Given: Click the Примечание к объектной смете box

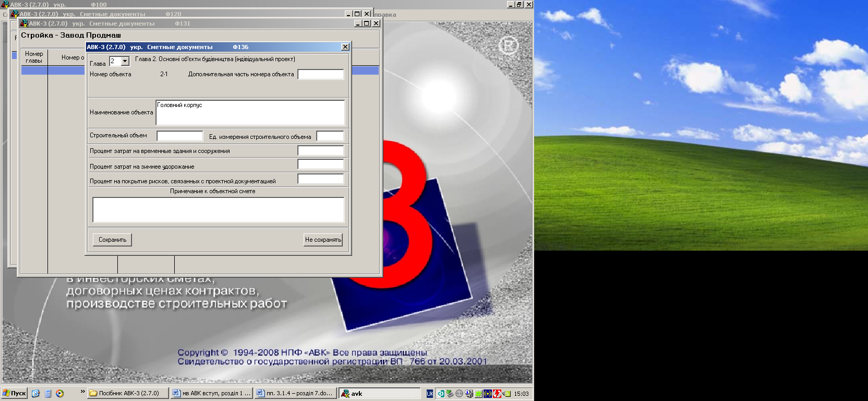Looking at the screenshot, I should (x=219, y=210).
